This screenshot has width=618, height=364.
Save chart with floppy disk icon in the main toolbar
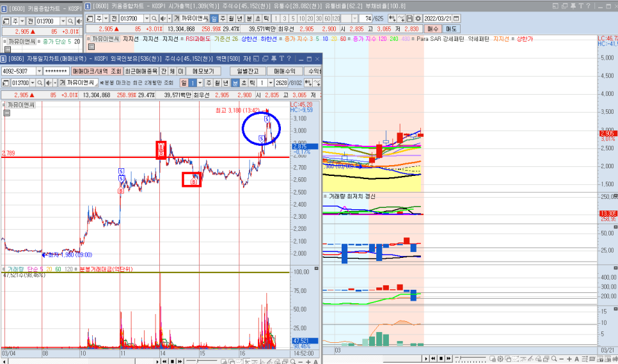(x=409, y=19)
